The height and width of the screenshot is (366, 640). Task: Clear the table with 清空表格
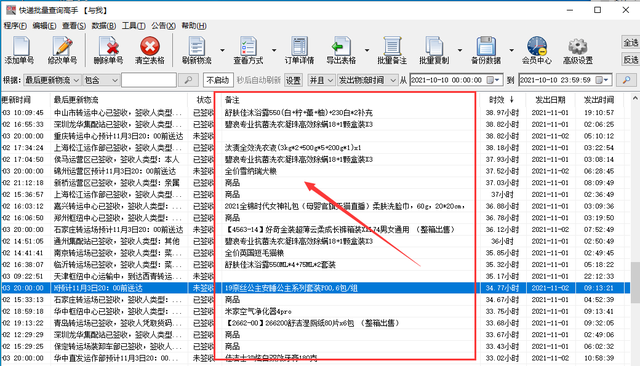click(x=150, y=50)
